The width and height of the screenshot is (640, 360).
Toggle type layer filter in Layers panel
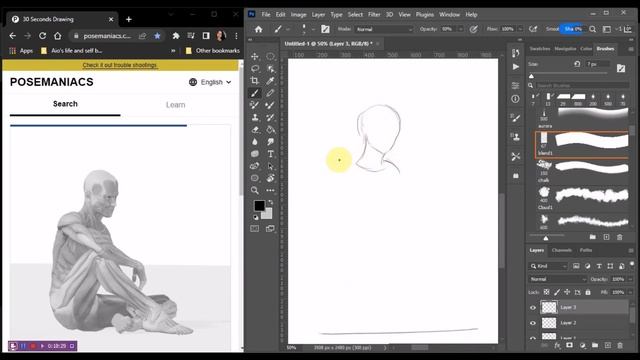(x=599, y=266)
